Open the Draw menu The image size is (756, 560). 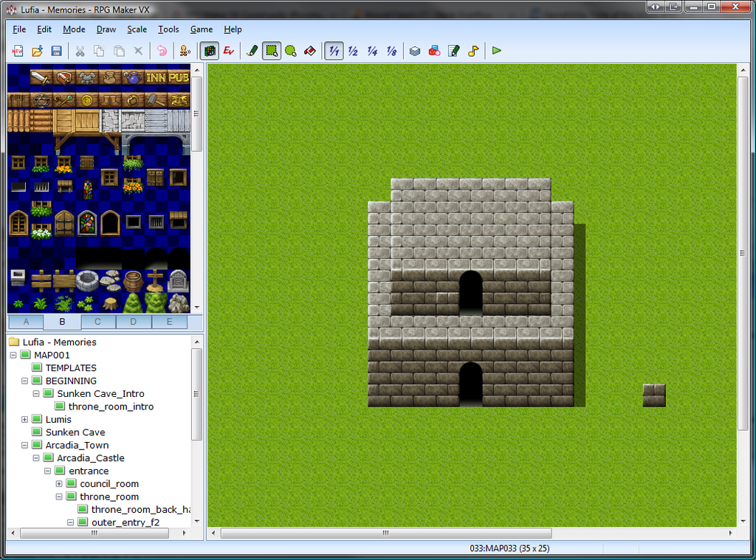click(106, 30)
